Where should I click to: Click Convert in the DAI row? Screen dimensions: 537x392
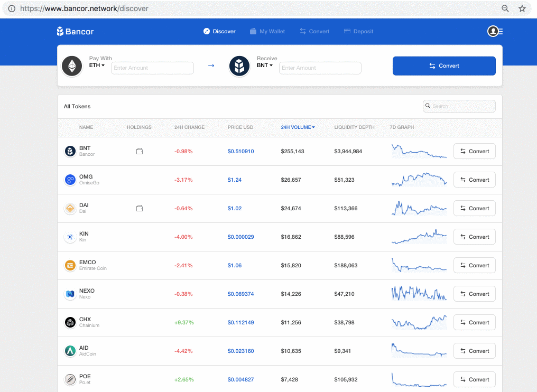click(474, 208)
